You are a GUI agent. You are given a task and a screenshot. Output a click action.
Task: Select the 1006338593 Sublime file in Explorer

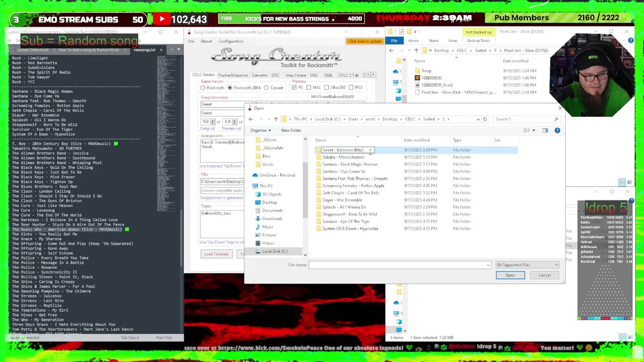coord(431,78)
